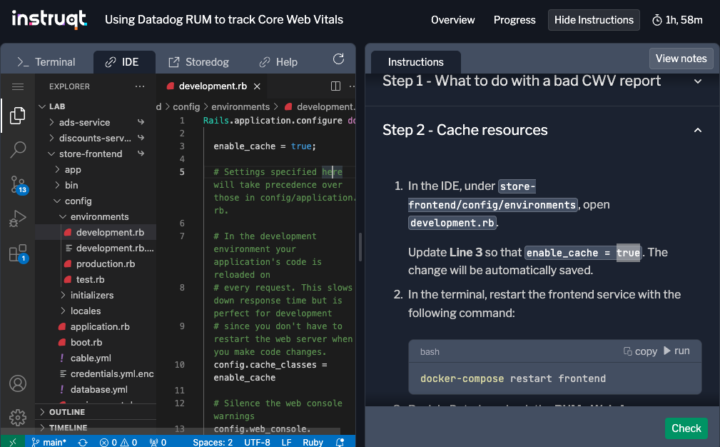Open the Run and Debug view
The image size is (720, 447).
17,219
